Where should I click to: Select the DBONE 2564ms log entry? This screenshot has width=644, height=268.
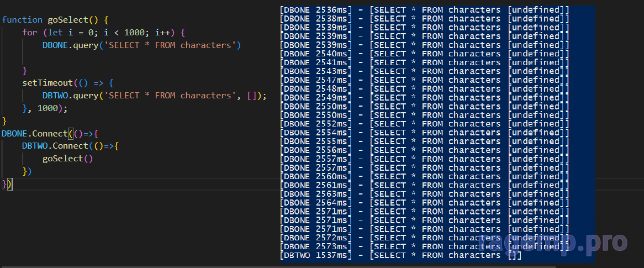coord(424,203)
